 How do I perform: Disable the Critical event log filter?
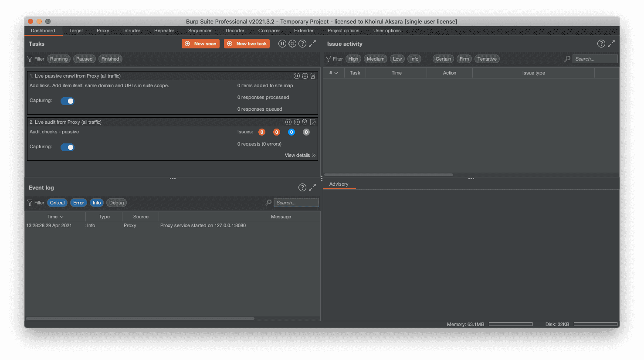pyautogui.click(x=57, y=203)
